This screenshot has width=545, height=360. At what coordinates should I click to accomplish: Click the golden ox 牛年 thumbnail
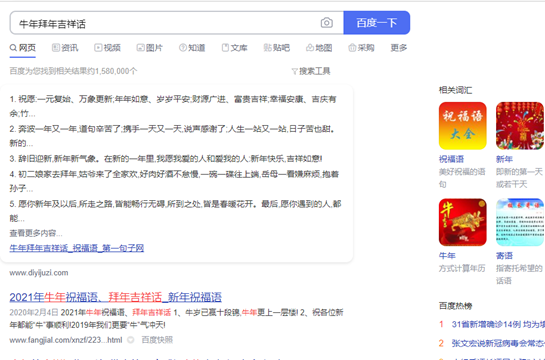(462, 222)
